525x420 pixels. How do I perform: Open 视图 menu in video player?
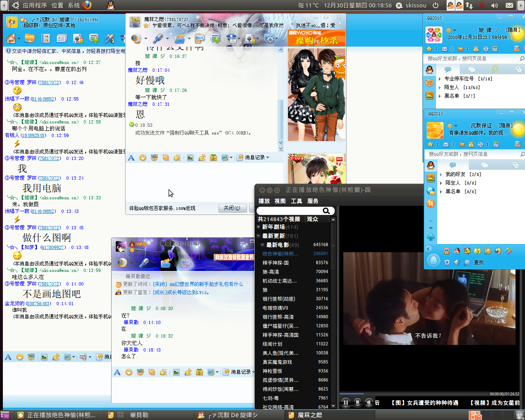280,201
